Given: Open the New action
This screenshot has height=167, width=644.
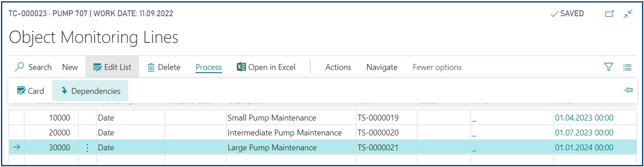Looking at the screenshot, I should pos(70,67).
